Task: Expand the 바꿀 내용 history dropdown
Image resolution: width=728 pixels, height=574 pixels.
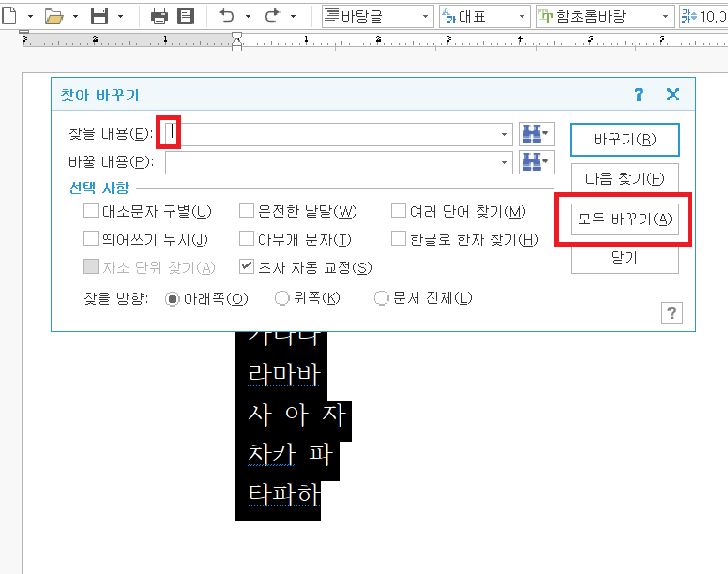Action: pos(504,163)
